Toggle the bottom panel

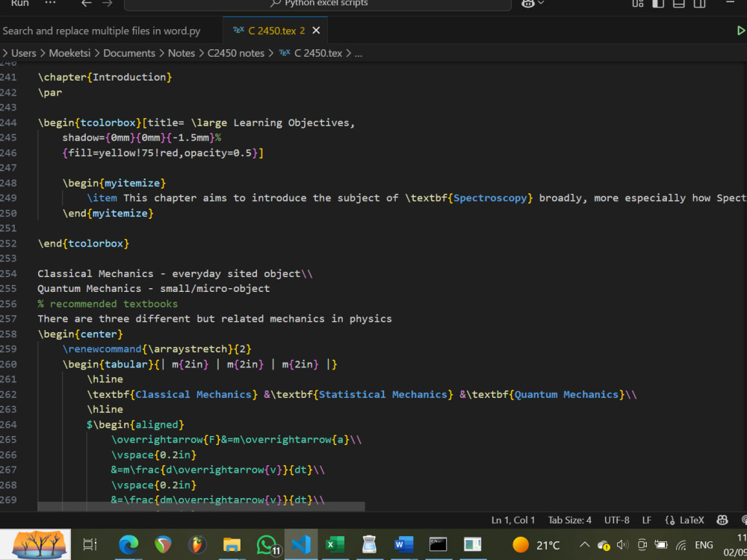[679, 3]
